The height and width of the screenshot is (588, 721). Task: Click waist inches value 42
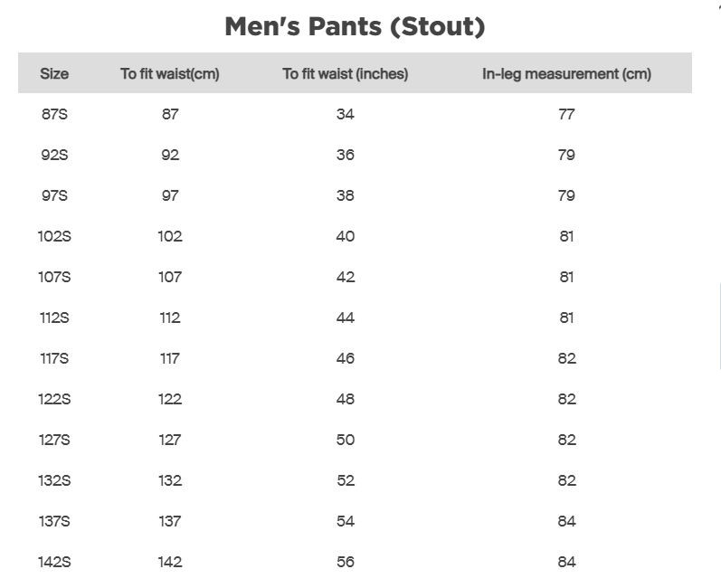point(346,278)
